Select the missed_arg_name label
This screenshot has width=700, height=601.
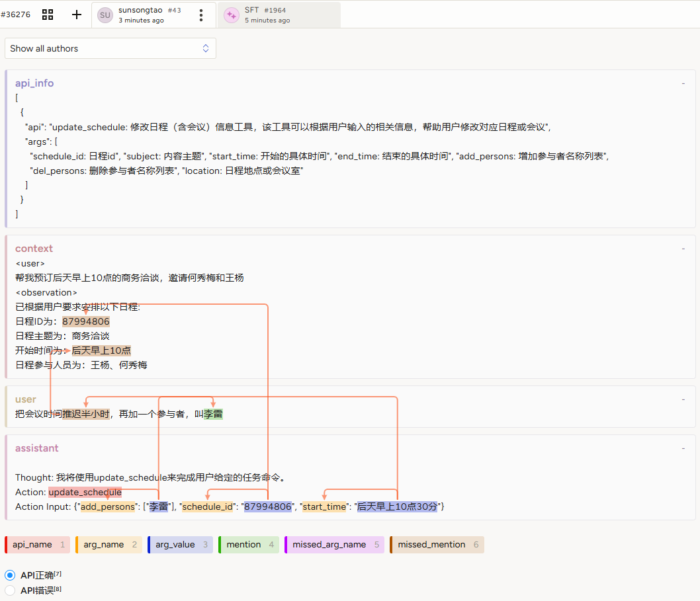coord(335,545)
